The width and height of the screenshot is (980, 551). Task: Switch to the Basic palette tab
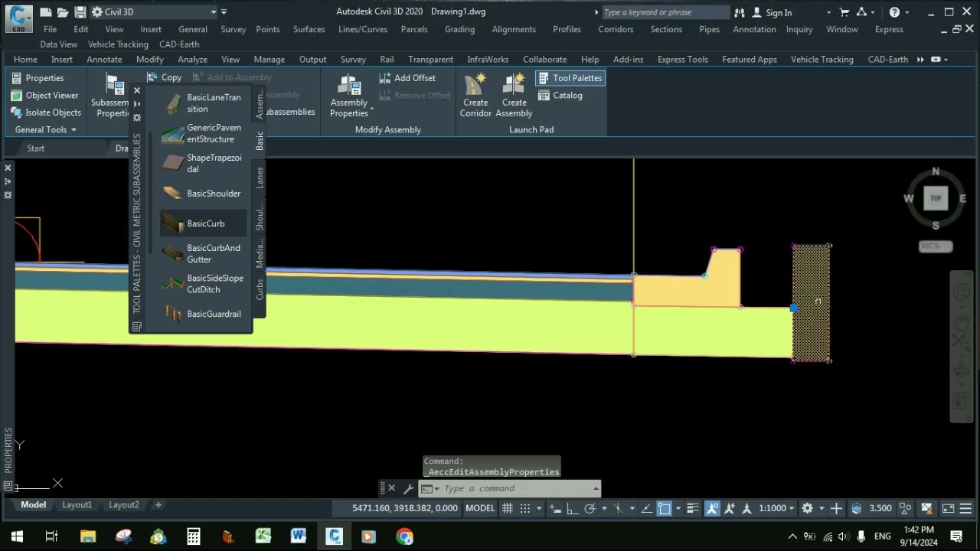click(x=260, y=141)
